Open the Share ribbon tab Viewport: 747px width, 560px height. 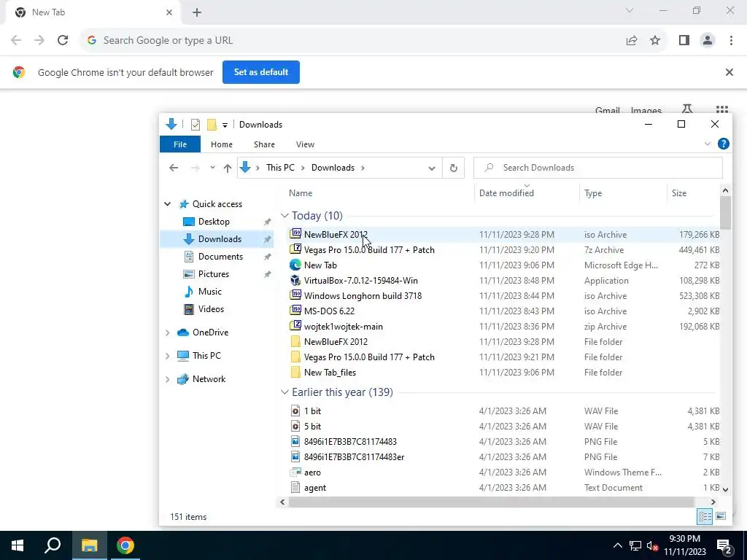pos(264,144)
